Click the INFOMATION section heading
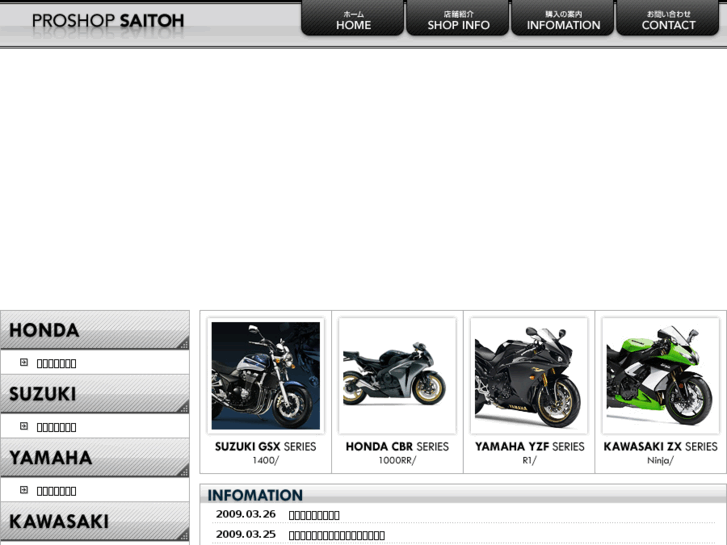Image resolution: width=727 pixels, height=545 pixels. point(255,495)
